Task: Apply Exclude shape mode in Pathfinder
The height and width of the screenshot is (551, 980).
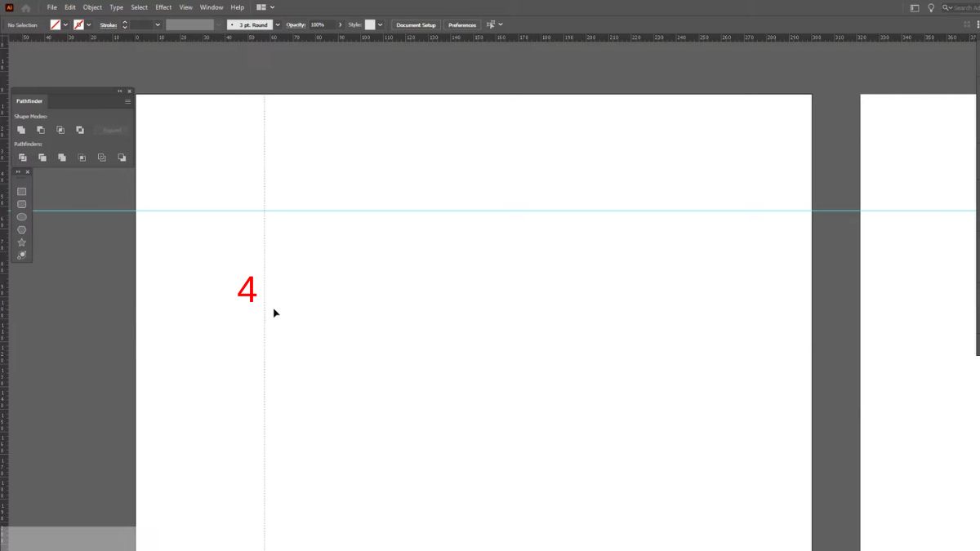Action: [x=80, y=130]
